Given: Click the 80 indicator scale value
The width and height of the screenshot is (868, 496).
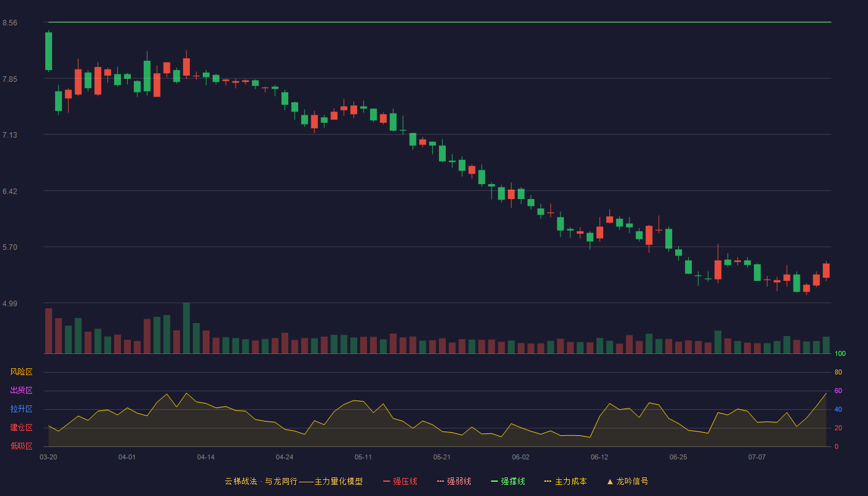Looking at the screenshot, I should tap(838, 373).
